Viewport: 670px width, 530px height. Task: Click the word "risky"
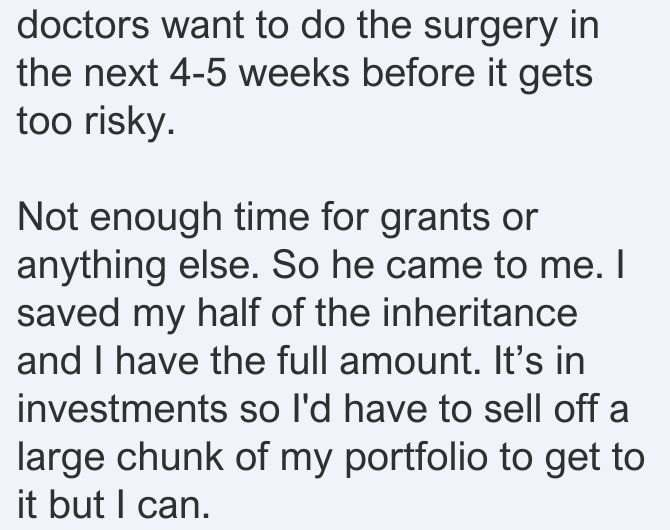click(x=129, y=124)
